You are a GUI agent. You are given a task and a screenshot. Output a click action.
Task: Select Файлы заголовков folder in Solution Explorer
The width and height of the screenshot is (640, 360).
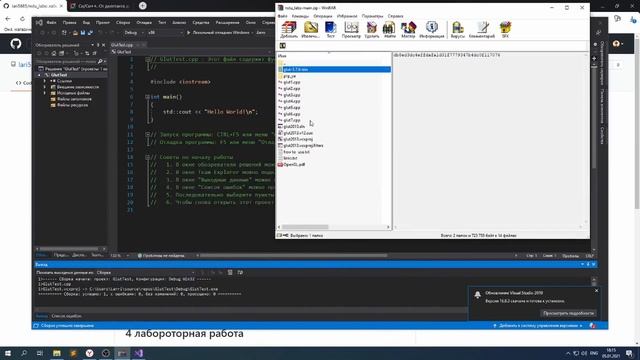(x=74, y=99)
